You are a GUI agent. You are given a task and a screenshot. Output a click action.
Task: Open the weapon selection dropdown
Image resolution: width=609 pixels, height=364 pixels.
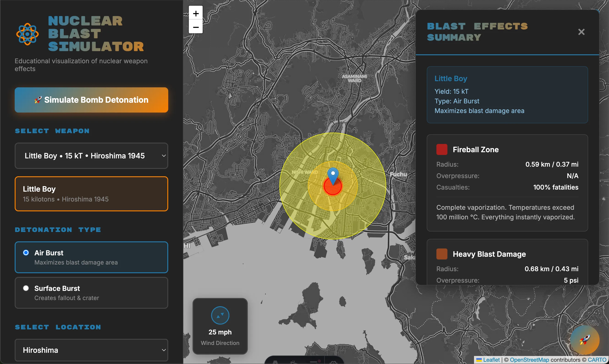[91, 156]
